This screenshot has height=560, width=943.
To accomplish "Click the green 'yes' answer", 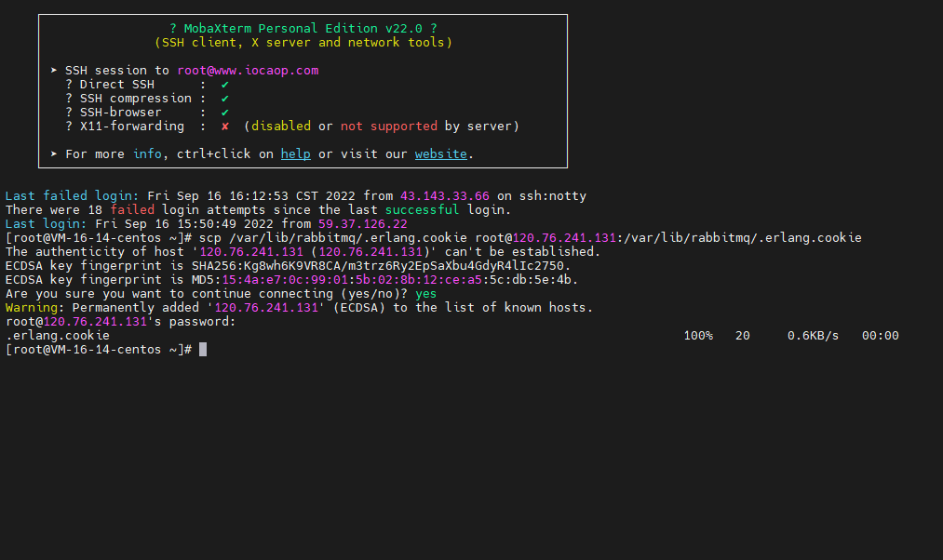I will coord(425,293).
